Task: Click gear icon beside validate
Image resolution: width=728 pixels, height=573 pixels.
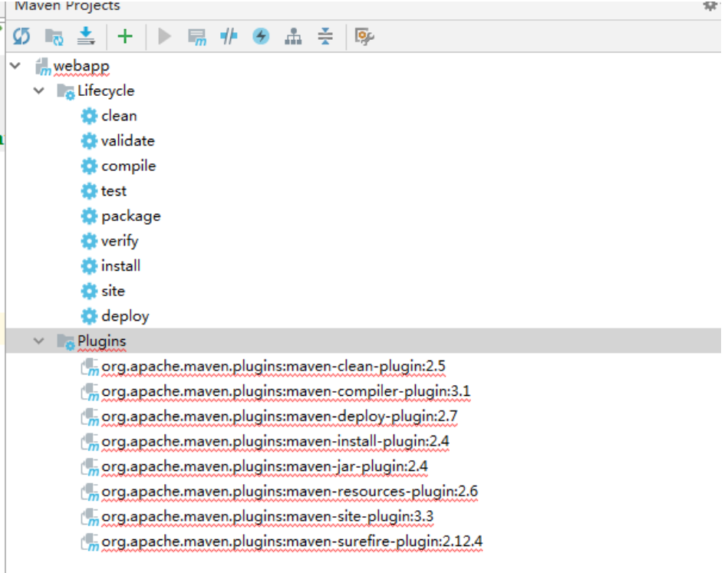Action: [x=89, y=141]
